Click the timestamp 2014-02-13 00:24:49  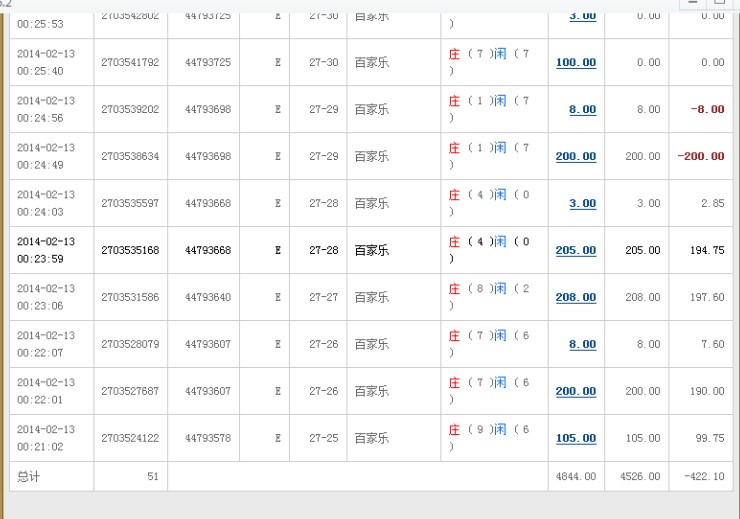tap(46, 156)
